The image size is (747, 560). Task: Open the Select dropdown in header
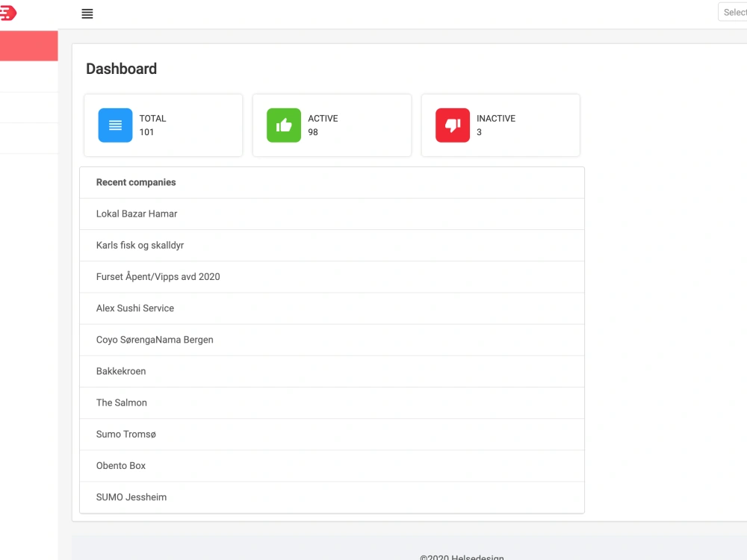pyautogui.click(x=734, y=13)
